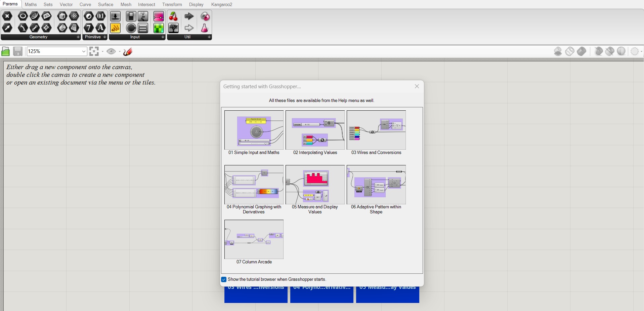Enable wireframe preview mode cylinder icon
The height and width of the screenshot is (311, 644).
pyautogui.click(x=569, y=51)
